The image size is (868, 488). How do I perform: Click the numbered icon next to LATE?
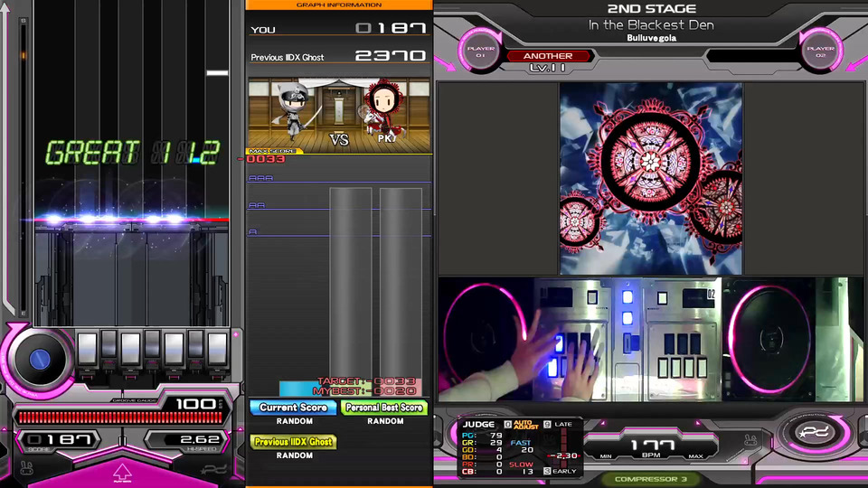coord(547,425)
